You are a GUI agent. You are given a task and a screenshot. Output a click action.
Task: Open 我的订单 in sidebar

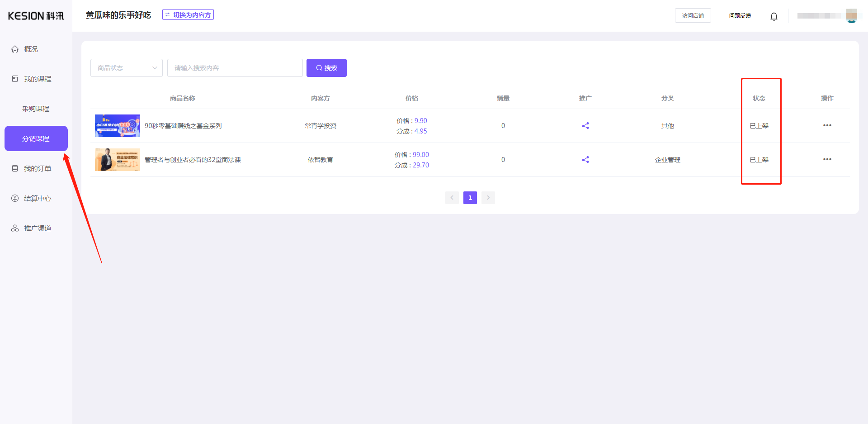pyautogui.click(x=37, y=168)
